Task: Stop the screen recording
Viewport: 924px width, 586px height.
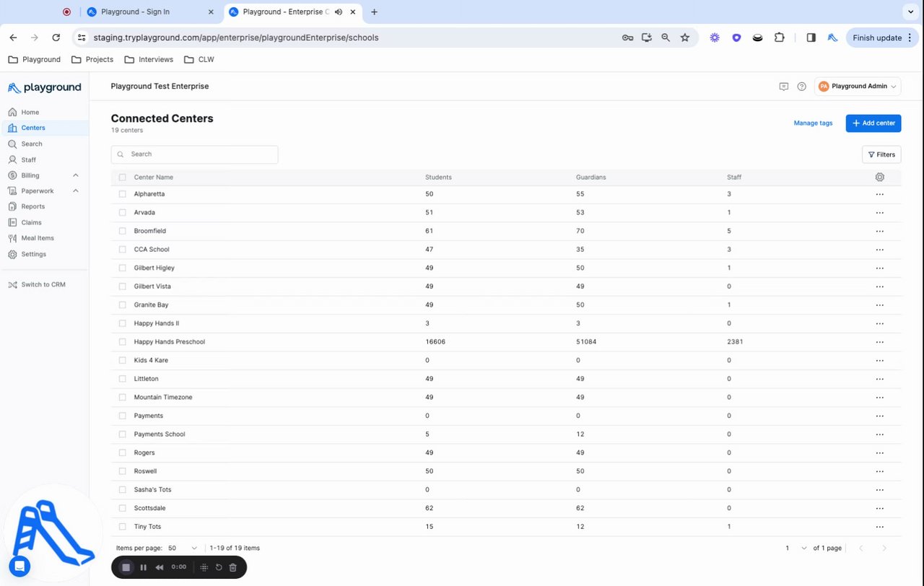Action: (126, 568)
